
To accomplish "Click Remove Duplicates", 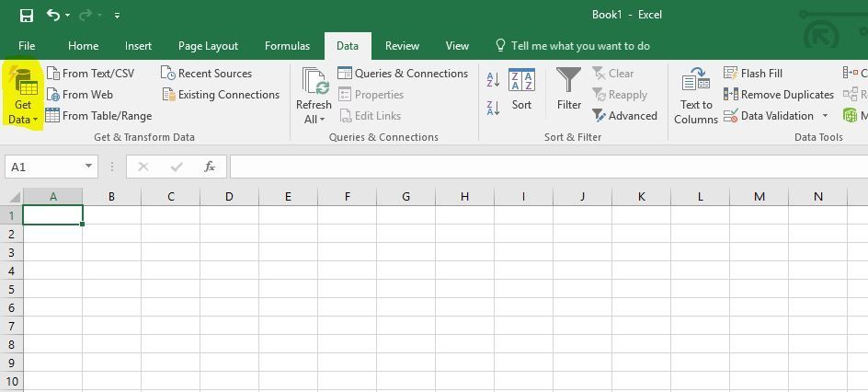I will pyautogui.click(x=778, y=95).
